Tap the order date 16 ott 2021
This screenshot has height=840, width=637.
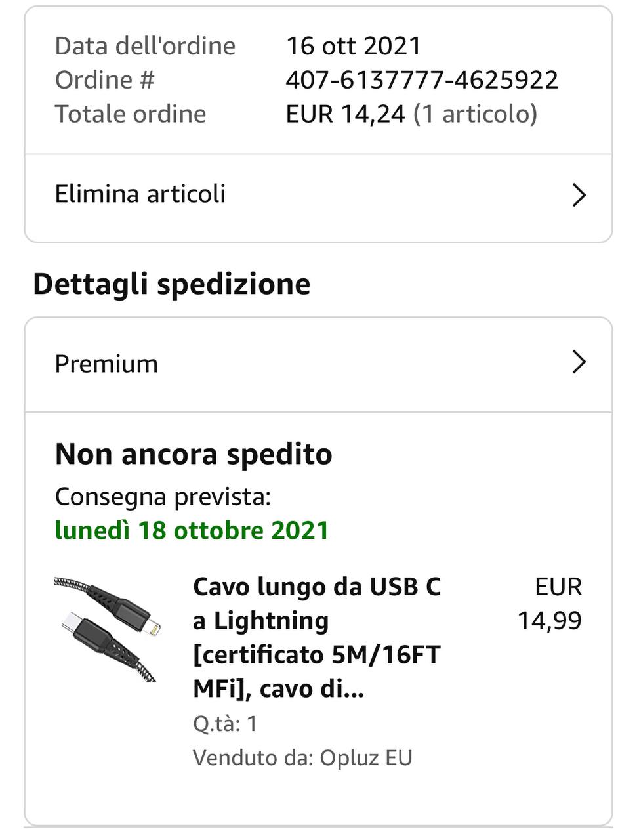[354, 46]
